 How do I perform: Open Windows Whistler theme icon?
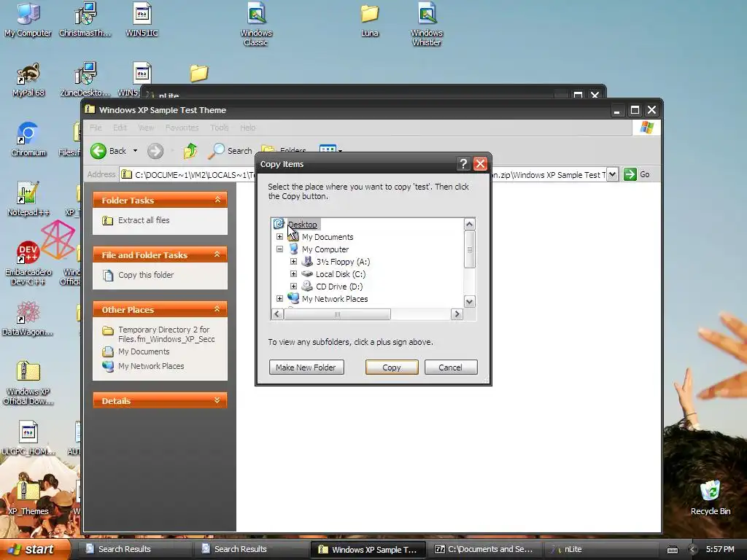pyautogui.click(x=426, y=25)
